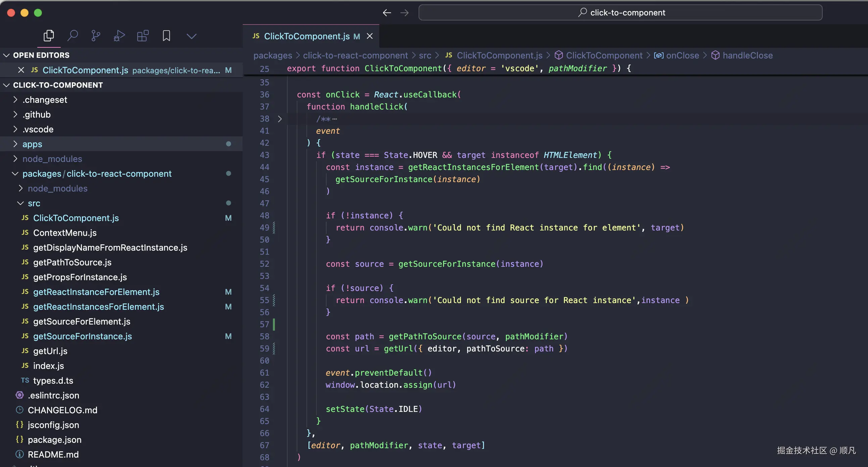Close ClickToComponent.js in Open Editors list
This screenshot has width=868, height=467.
(21, 70)
